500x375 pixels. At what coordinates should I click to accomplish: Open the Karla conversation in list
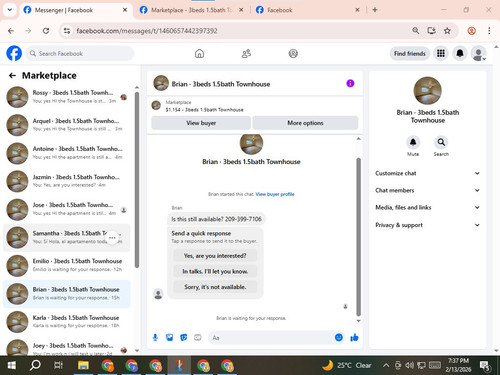point(67,321)
